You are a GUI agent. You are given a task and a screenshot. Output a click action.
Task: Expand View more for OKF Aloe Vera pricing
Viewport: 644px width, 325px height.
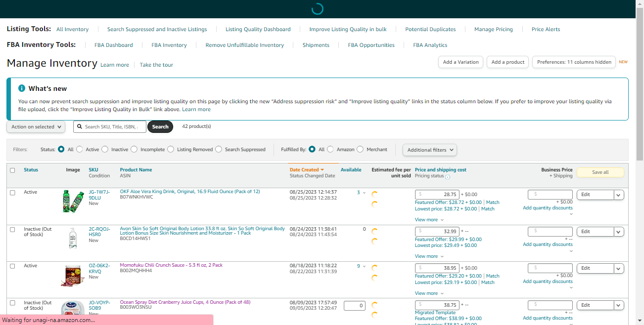point(429,220)
